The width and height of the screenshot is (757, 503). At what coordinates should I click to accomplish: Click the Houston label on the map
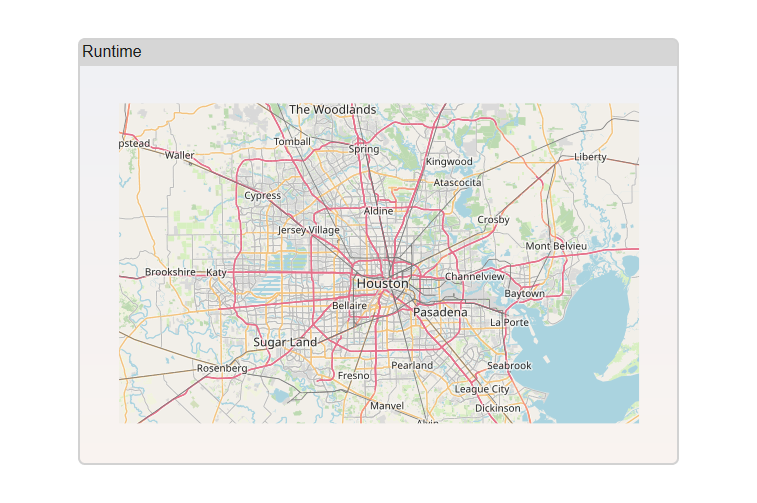[382, 284]
